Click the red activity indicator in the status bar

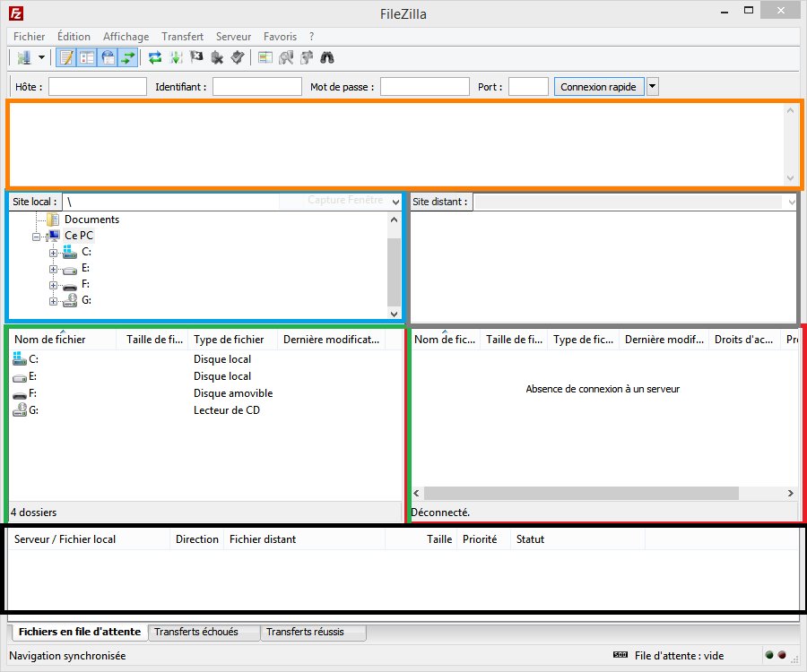click(782, 655)
